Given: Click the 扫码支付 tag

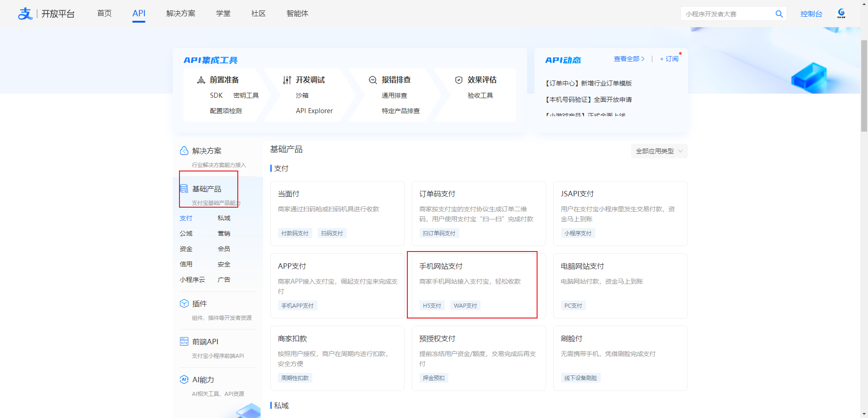Looking at the screenshot, I should tap(332, 233).
